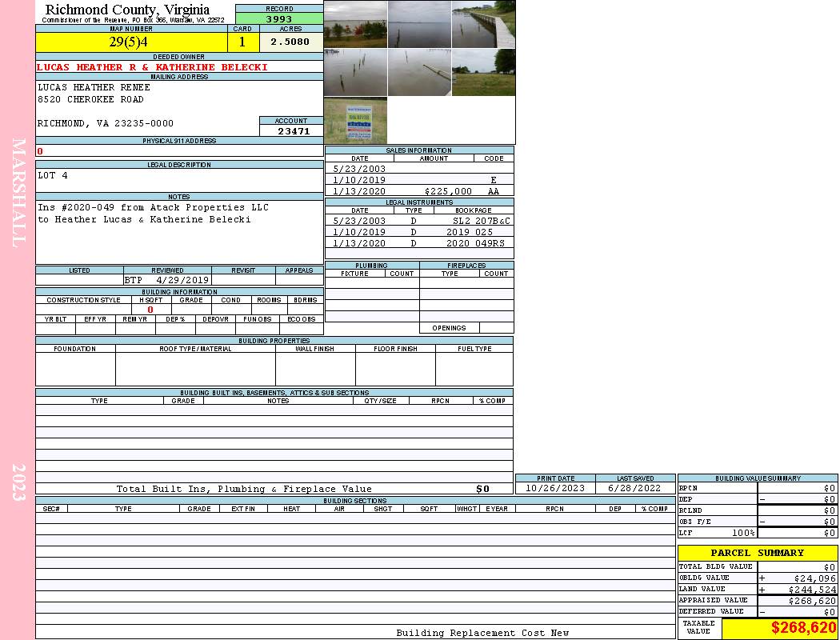Screen dimensions: 840x640
Task: Click the yellow Parcel Summary header
Action: (757, 553)
